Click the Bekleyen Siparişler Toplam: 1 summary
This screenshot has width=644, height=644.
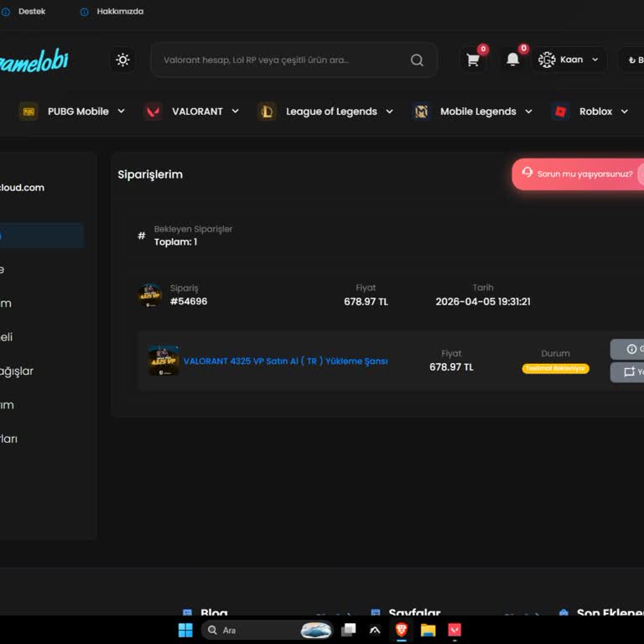pos(193,236)
